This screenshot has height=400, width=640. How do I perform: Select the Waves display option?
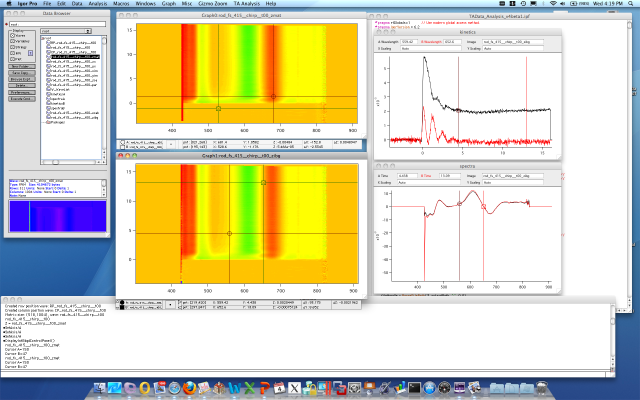[x=12, y=36]
